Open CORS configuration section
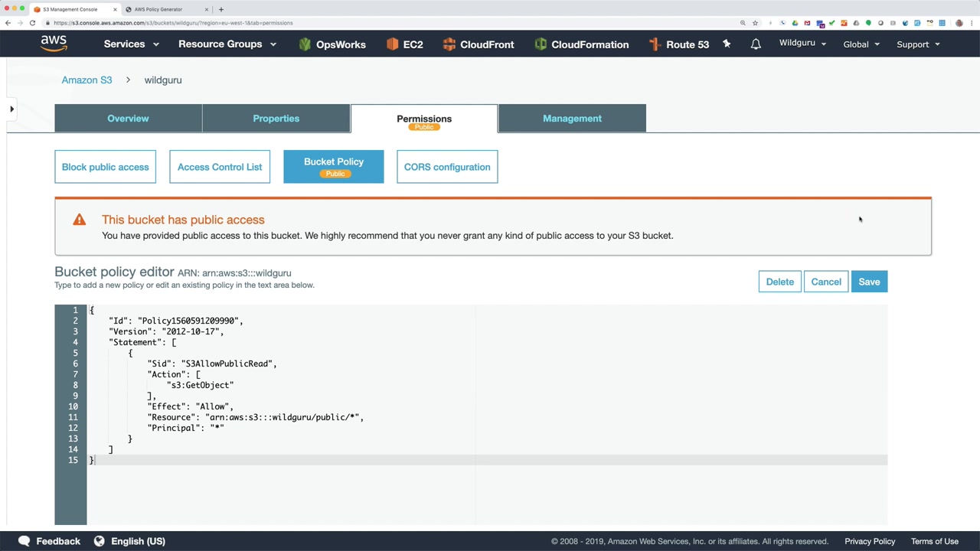Screen dimensions: 980x551 (447, 167)
